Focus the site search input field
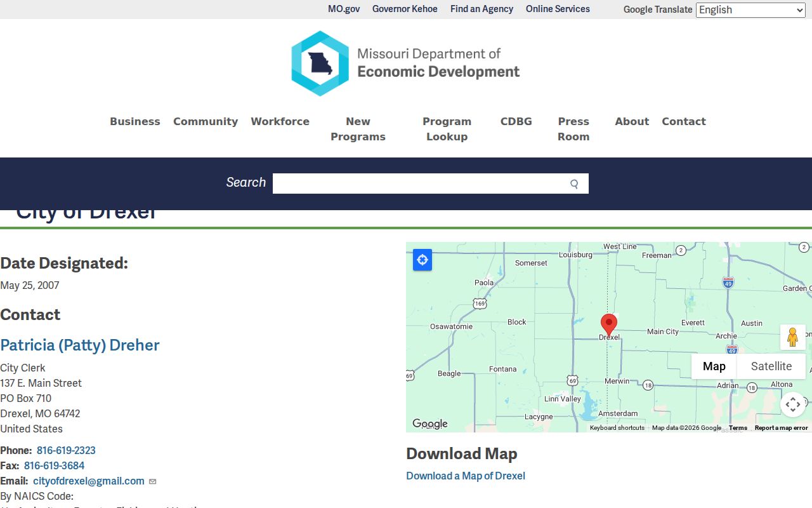 click(x=431, y=184)
